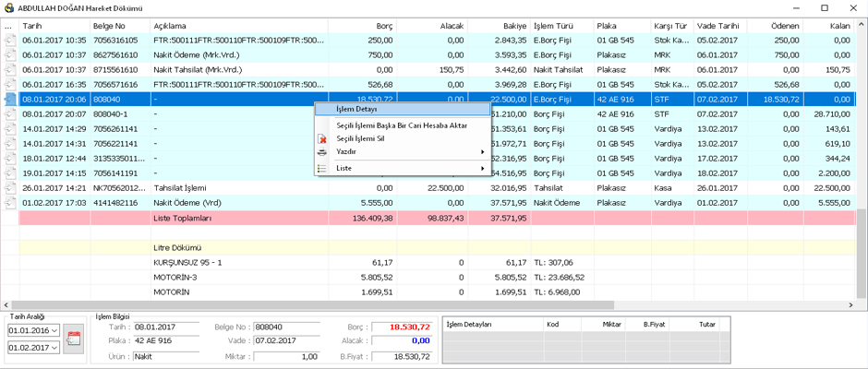Viewport: 868px width, 369px height.
Task: Click row icon for Belge No 4141482116
Action: [x=10, y=203]
